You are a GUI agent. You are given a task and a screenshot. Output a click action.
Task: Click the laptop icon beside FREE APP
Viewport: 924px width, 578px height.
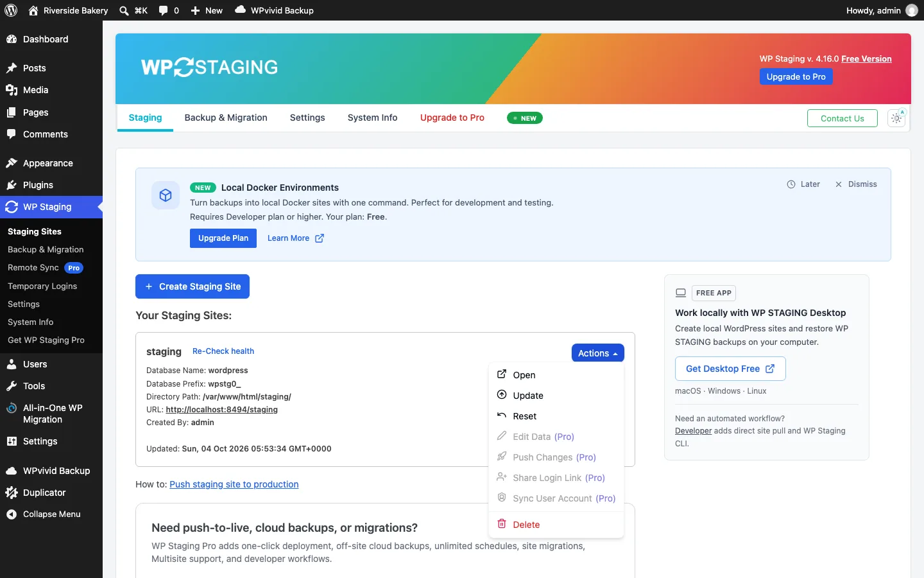point(681,293)
